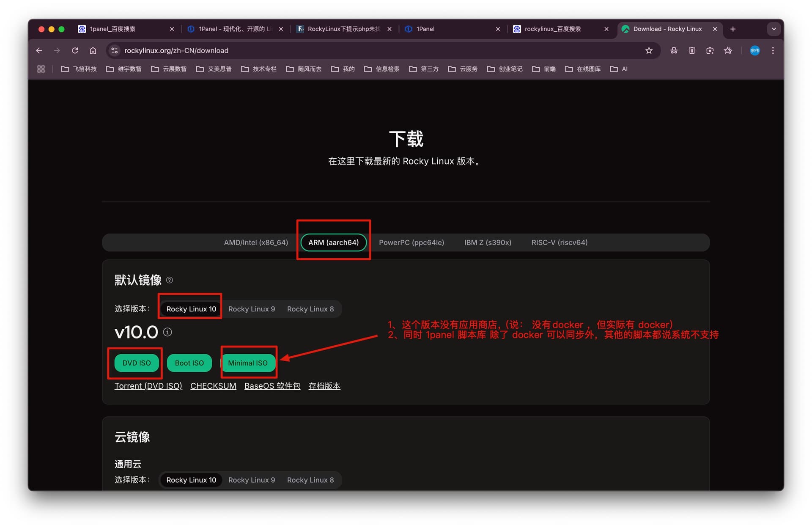812x528 pixels.
Task: Bookmark this page with the star icon
Action: point(649,50)
